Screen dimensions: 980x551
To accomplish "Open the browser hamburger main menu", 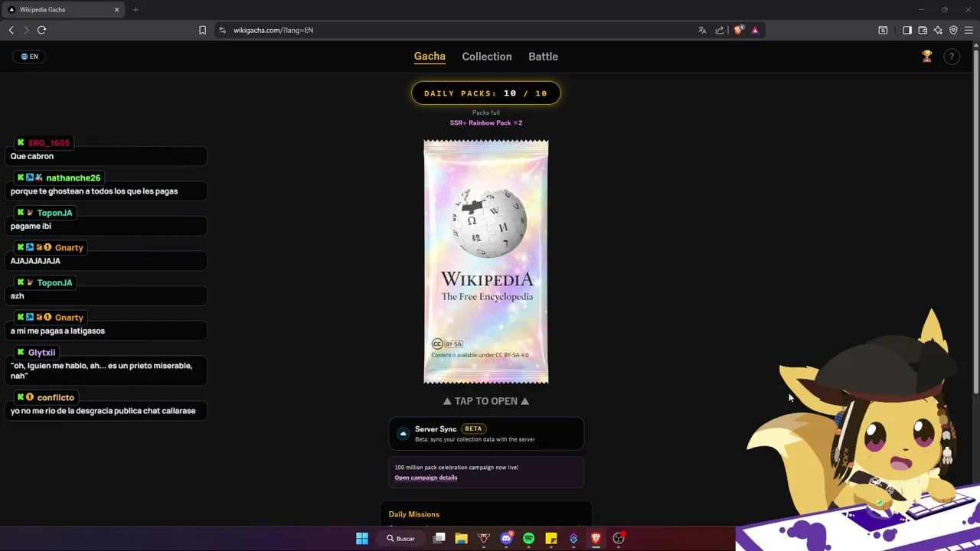I will (969, 30).
